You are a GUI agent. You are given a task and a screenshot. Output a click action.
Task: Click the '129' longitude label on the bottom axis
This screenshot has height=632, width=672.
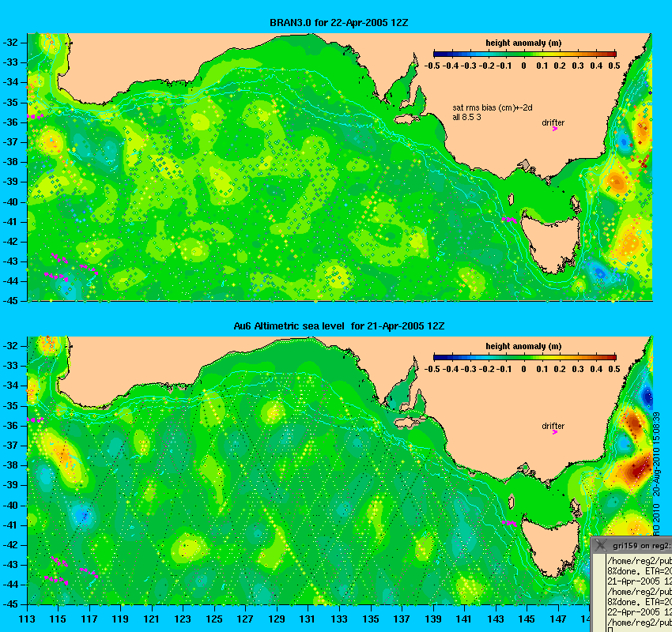pyautogui.click(x=277, y=619)
